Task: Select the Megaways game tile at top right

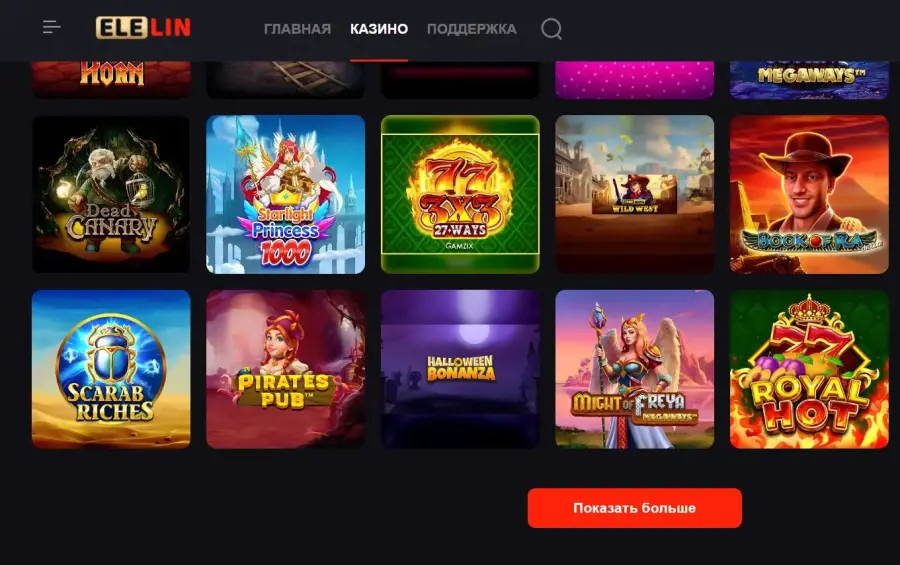Action: coord(809,80)
